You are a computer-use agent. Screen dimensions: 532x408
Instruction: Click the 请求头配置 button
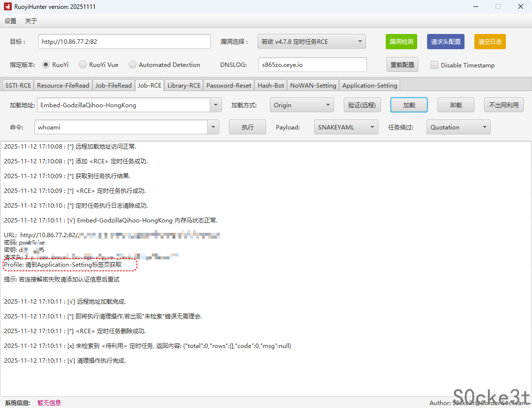[445, 42]
